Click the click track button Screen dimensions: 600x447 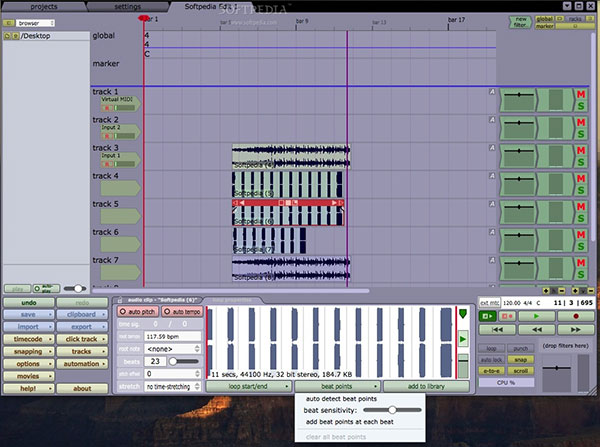click(x=82, y=339)
